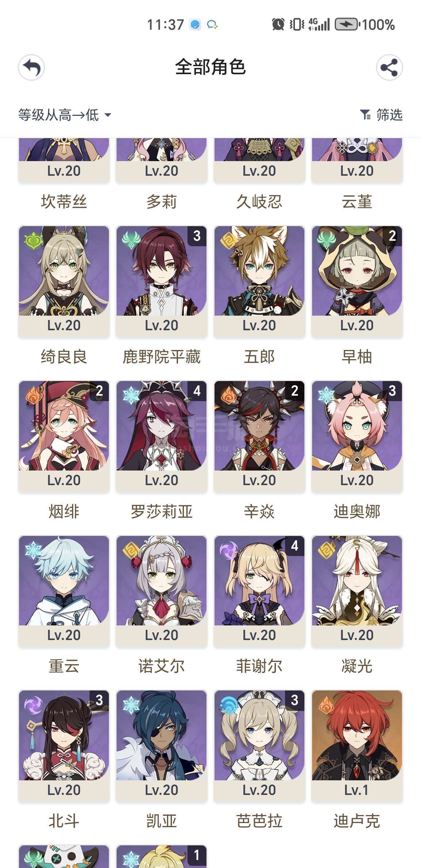The image size is (421, 868).
Task: Open 菲谢尔 character card
Action: pos(259,591)
